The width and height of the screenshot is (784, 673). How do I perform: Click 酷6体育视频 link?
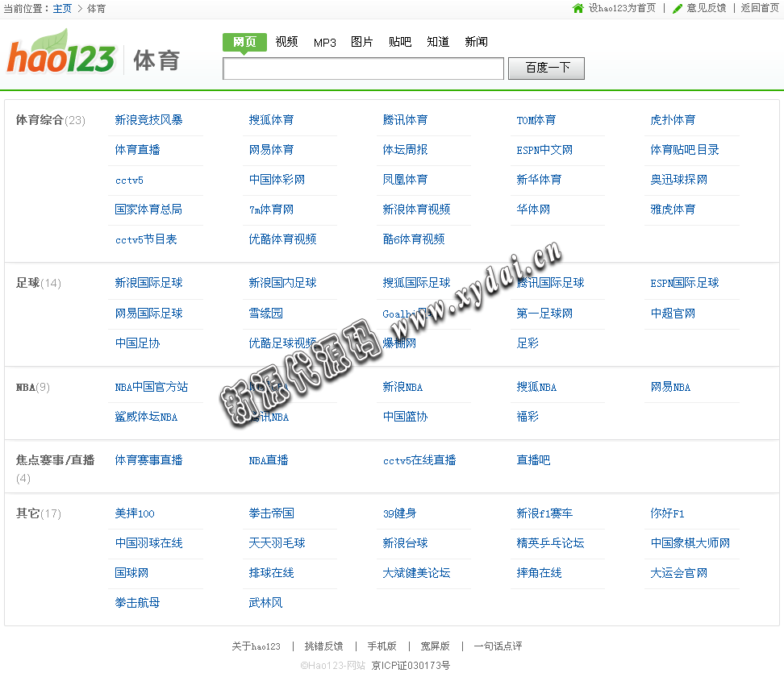click(x=414, y=239)
